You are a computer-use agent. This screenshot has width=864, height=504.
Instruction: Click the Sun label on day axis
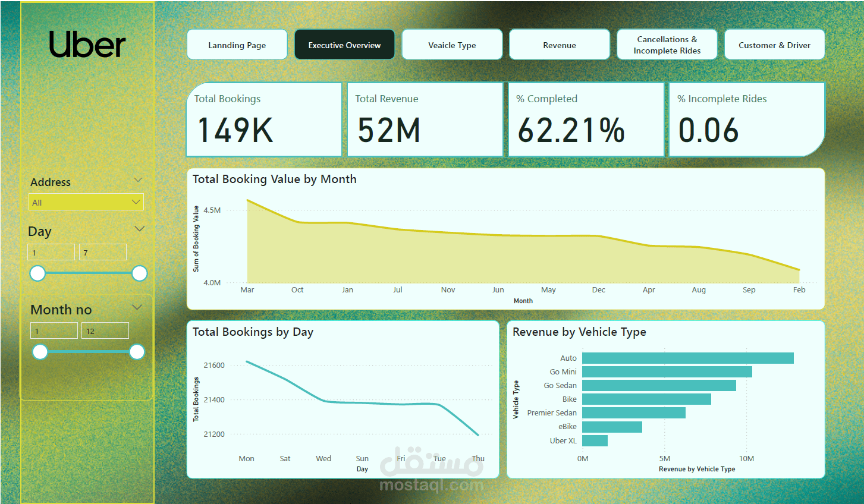362,459
